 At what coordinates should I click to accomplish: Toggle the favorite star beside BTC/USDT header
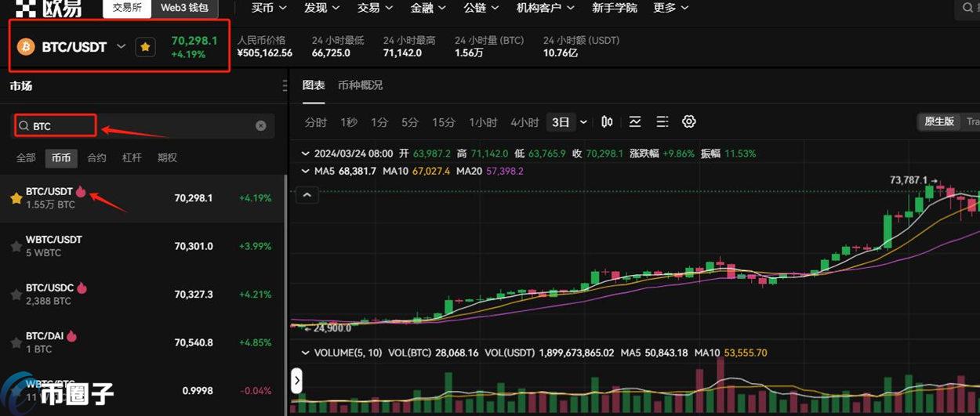point(145,47)
